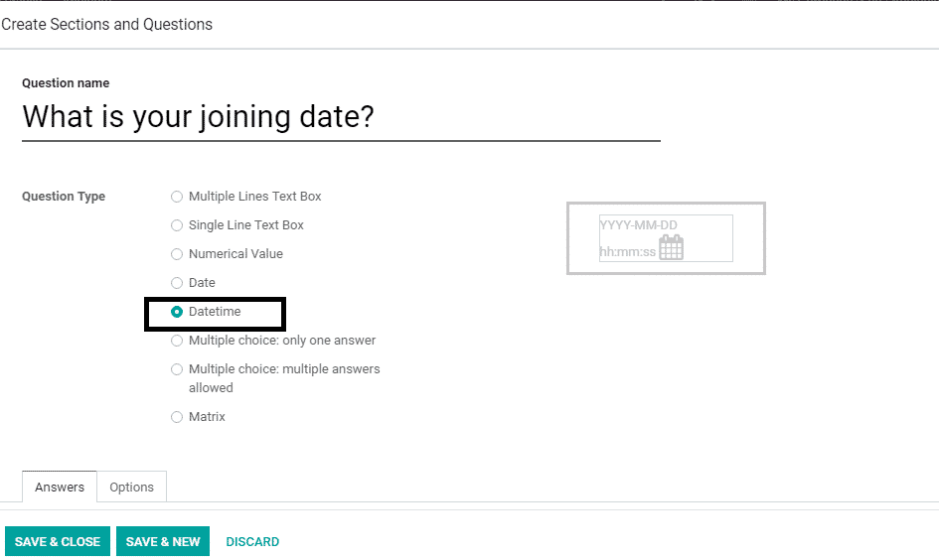
Task: Choose the Single Line Text Box question type
Action: (177, 225)
